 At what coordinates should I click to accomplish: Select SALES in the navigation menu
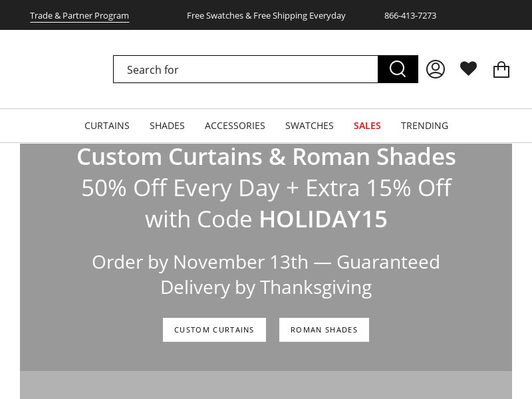(367, 125)
